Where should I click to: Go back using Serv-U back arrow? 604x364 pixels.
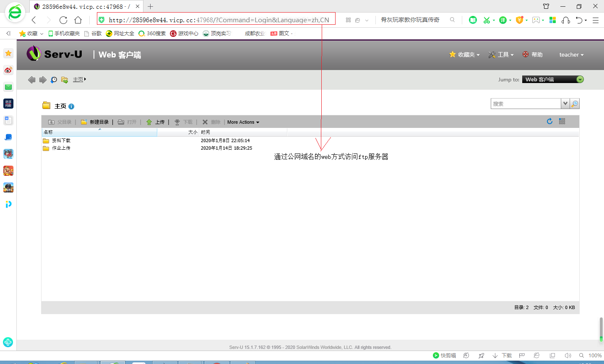tap(31, 80)
